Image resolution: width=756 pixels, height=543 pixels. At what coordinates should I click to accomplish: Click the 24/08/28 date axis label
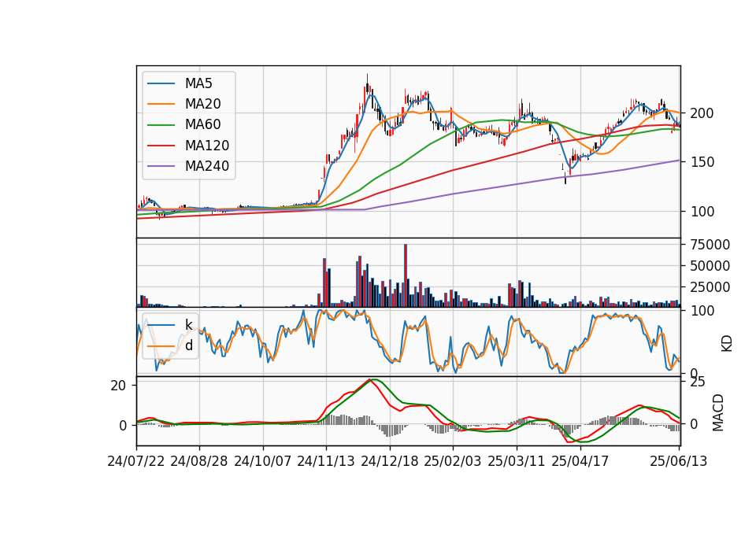(199, 462)
